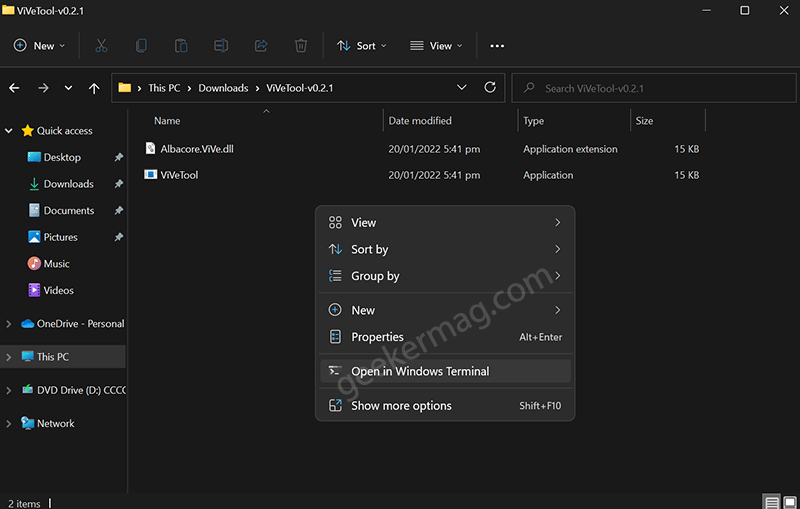Select Network in navigation pane
The image size is (800, 509).
[x=56, y=423]
